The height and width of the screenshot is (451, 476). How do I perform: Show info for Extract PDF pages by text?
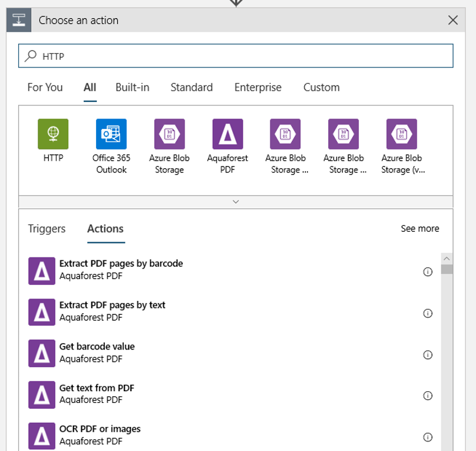(427, 313)
